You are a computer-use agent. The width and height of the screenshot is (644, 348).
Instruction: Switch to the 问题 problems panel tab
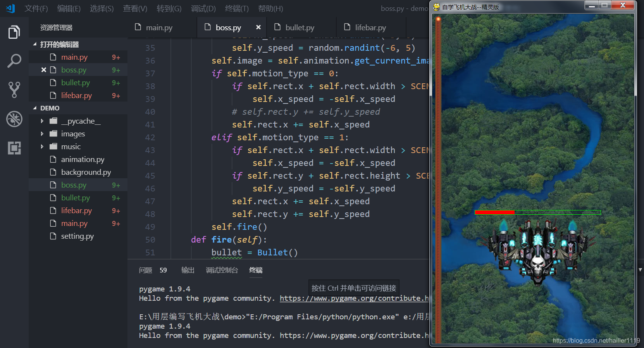pos(145,270)
